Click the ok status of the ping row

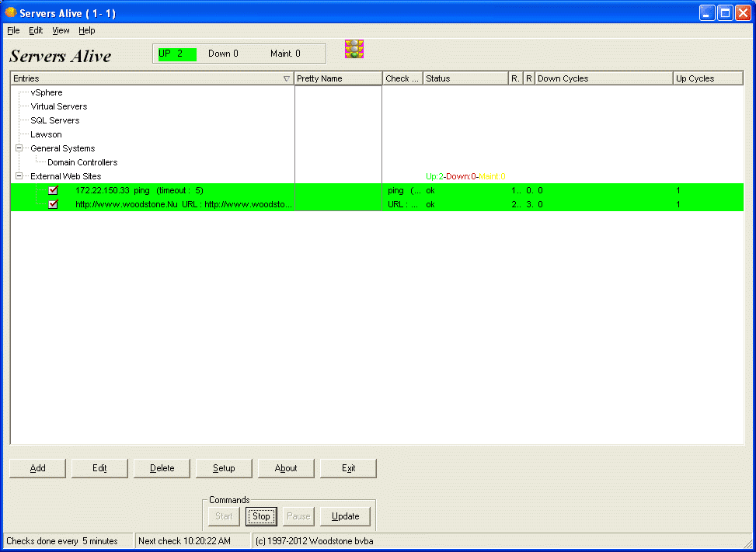(430, 190)
